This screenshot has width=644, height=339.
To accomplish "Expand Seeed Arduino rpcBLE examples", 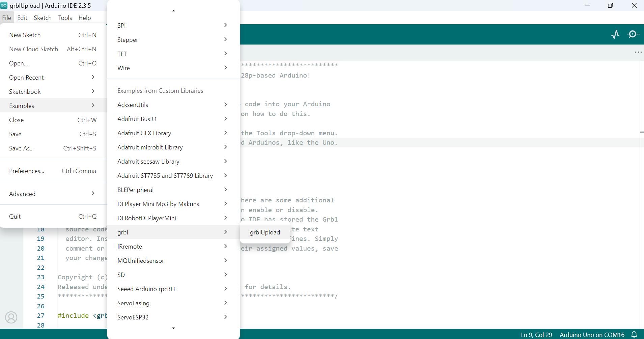I will [x=173, y=289].
